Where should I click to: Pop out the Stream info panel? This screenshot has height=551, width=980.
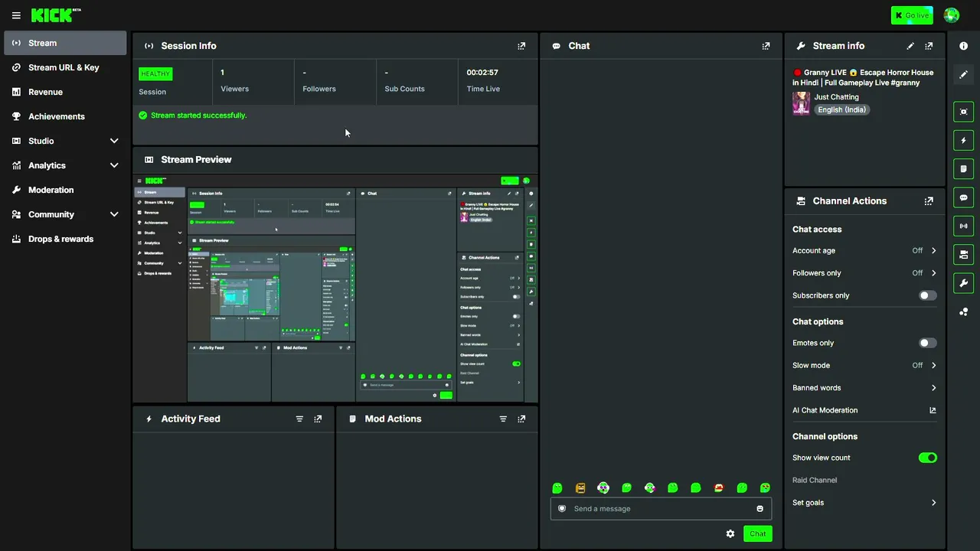(x=929, y=46)
